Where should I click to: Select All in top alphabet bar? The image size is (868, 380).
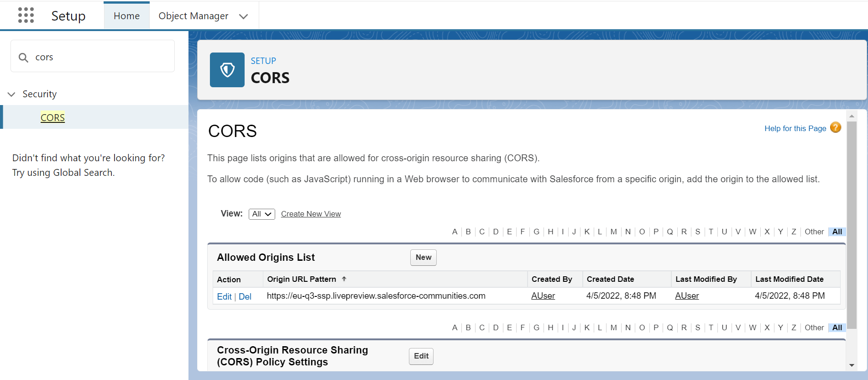click(837, 232)
